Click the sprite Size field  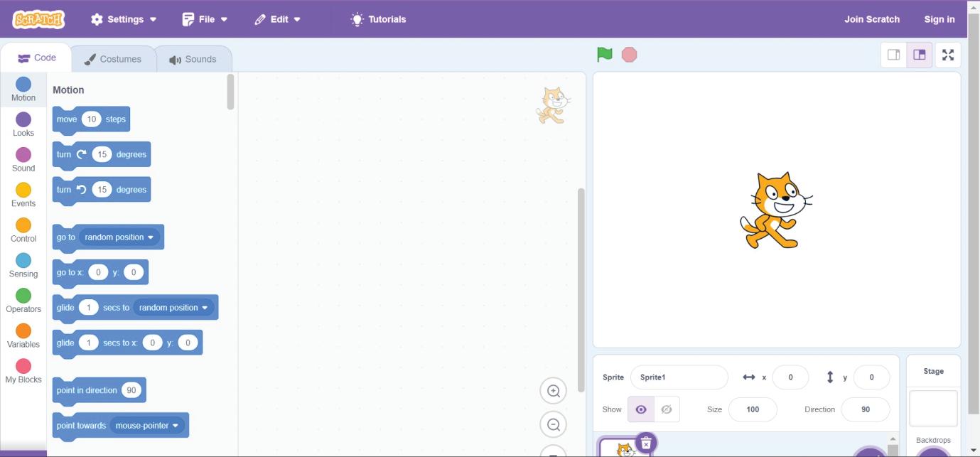tap(753, 409)
